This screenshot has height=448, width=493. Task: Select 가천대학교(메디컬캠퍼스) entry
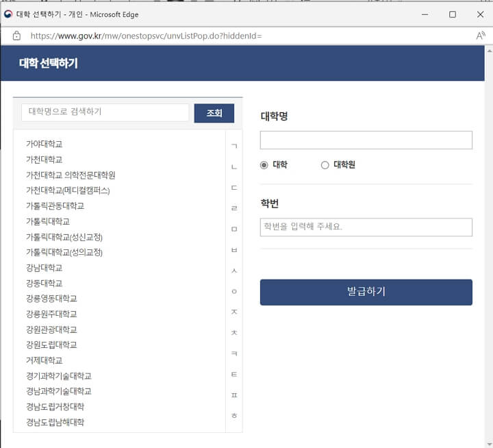pos(68,190)
